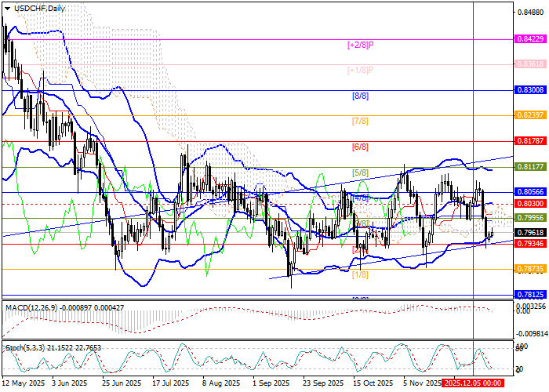Click the MACD -0.009814 scale value
This screenshot has width=549, height=392.
pos(533,335)
